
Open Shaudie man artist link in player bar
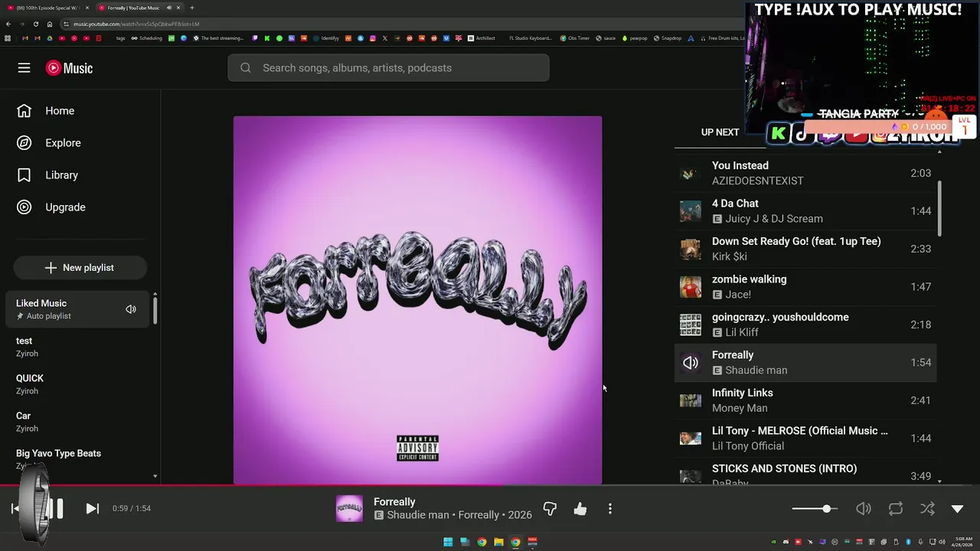(x=418, y=516)
